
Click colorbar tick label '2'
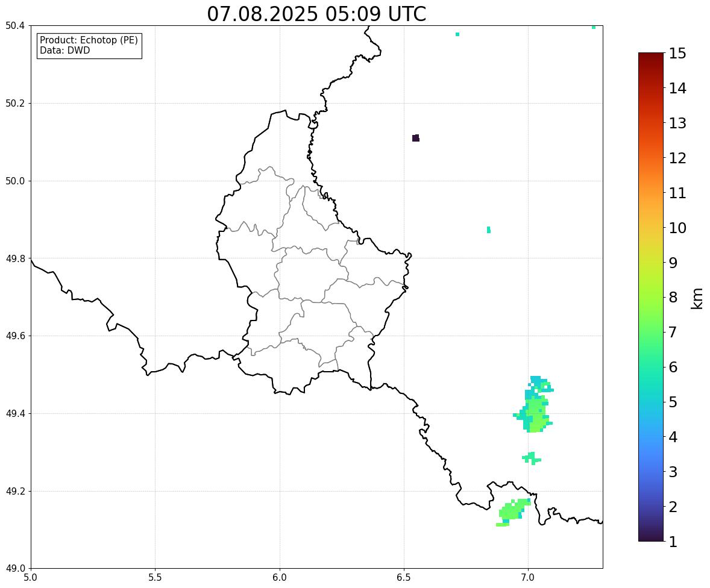tap(673, 507)
